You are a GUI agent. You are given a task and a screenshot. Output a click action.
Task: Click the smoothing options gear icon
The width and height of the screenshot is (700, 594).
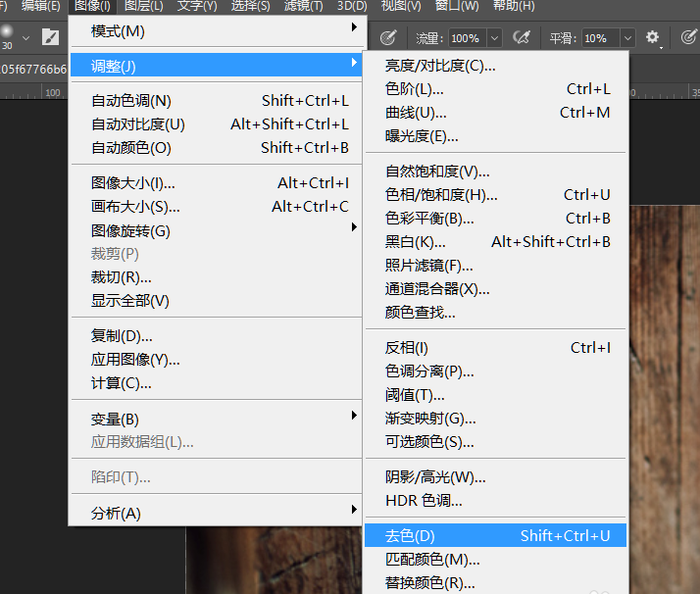[x=653, y=37]
